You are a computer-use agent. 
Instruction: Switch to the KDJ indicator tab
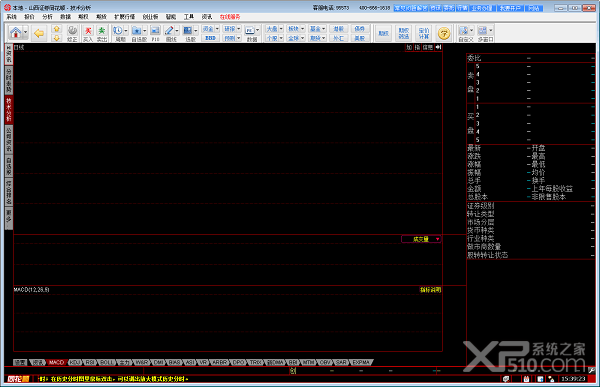pyautogui.click(x=75, y=362)
